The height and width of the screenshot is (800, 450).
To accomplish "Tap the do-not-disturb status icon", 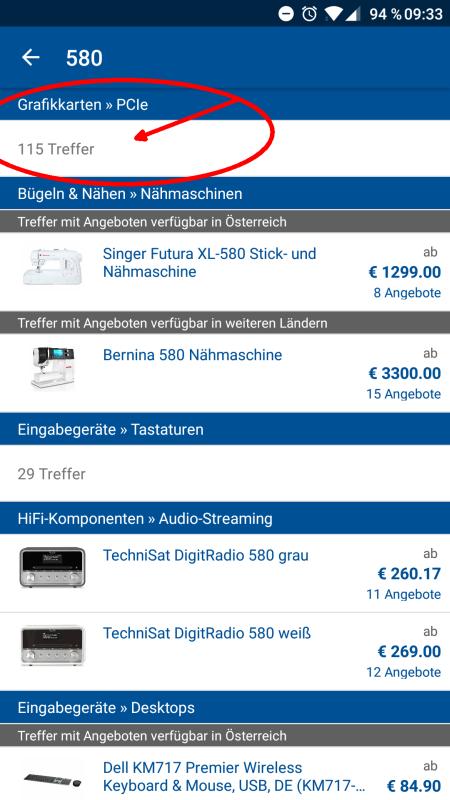I will (x=286, y=14).
